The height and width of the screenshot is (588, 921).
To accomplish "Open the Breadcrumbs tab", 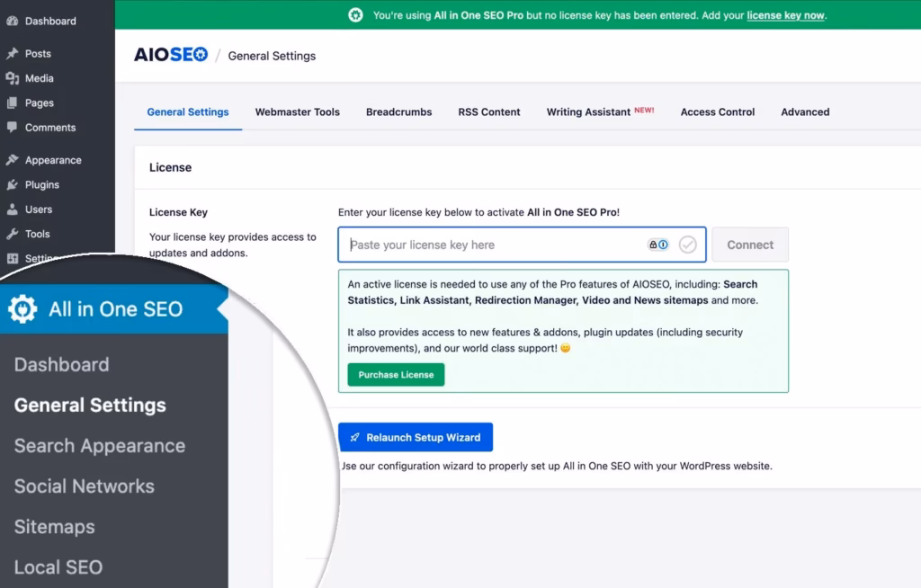I will (x=398, y=112).
